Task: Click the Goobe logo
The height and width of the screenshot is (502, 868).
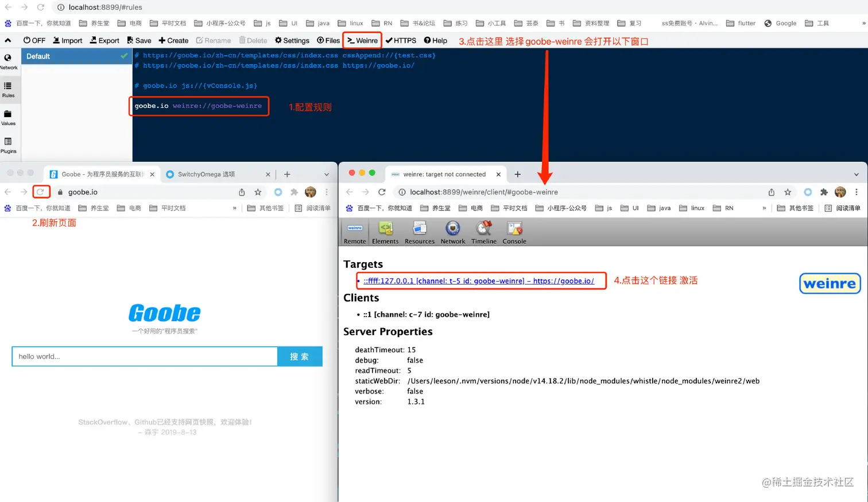Action: (x=165, y=313)
